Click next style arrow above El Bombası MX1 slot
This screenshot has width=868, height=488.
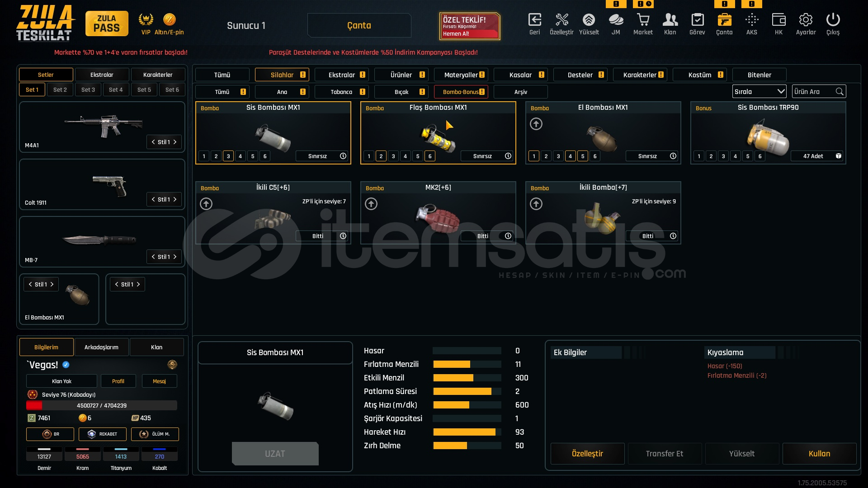[52, 284]
